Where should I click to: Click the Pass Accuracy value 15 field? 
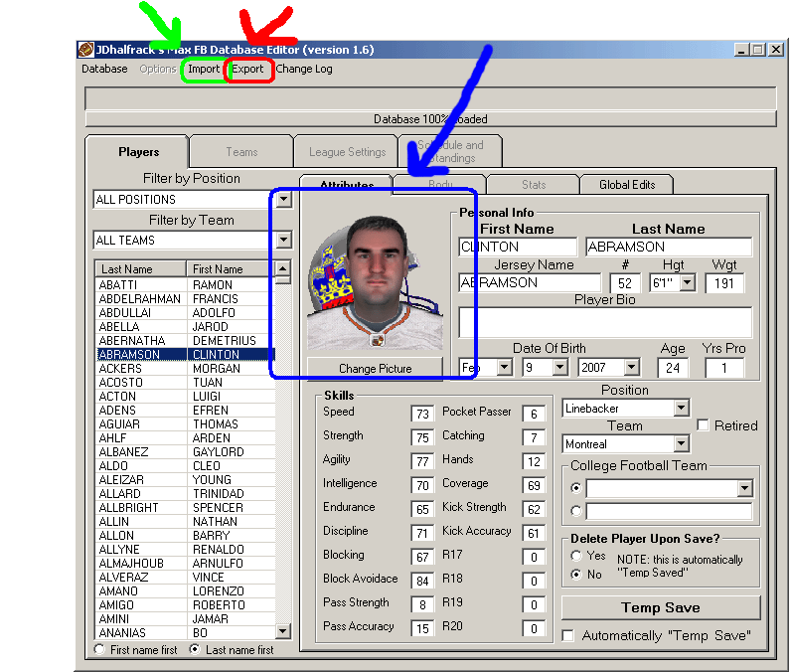click(x=422, y=628)
